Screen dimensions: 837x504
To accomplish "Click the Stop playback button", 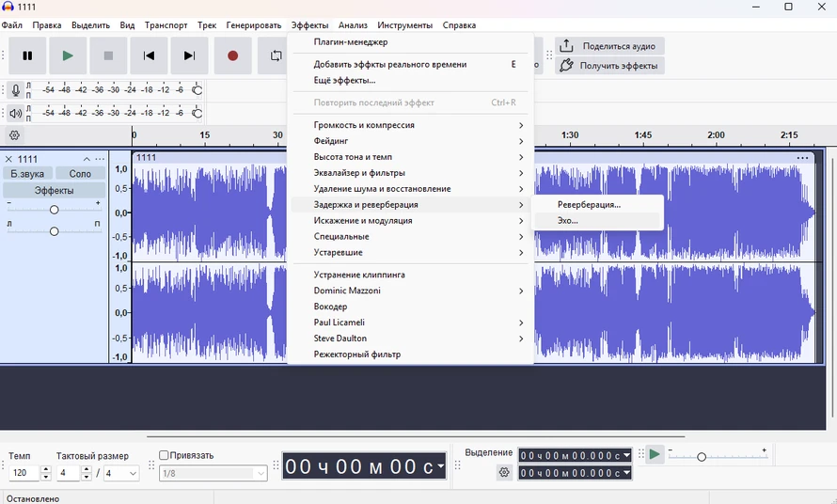I will pyautogui.click(x=108, y=55).
